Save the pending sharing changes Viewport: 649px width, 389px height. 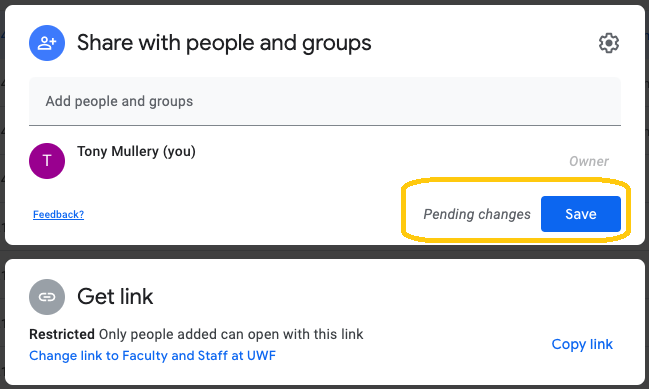[x=581, y=214]
